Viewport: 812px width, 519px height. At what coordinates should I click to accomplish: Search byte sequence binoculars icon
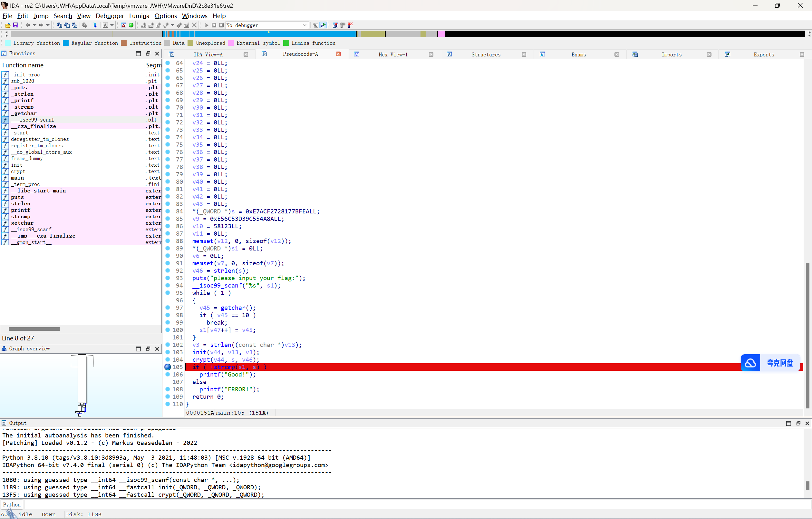point(74,25)
